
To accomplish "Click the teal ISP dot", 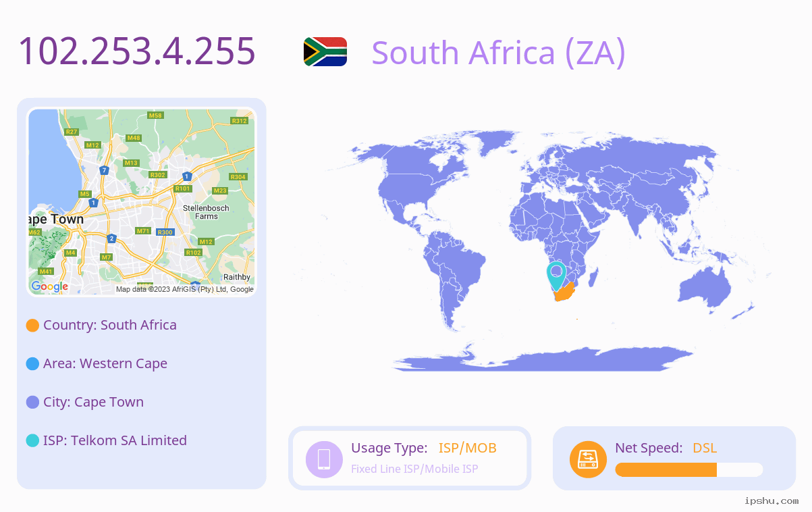I will coord(32,440).
